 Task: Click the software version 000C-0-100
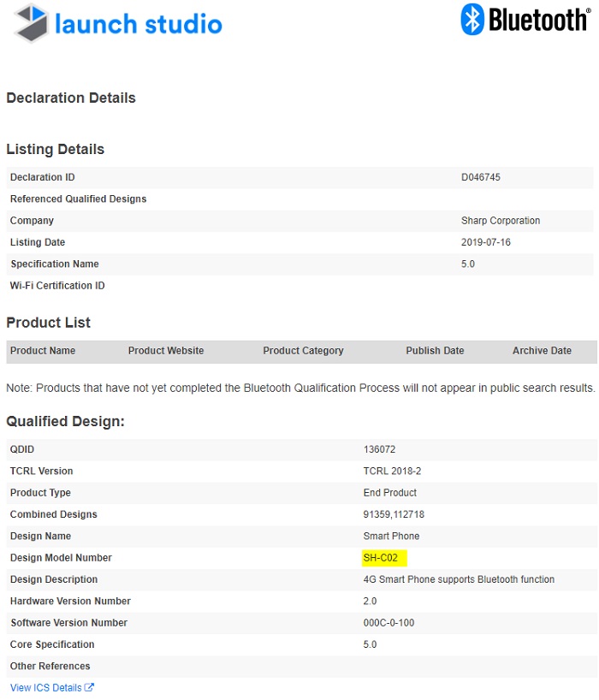click(x=389, y=623)
